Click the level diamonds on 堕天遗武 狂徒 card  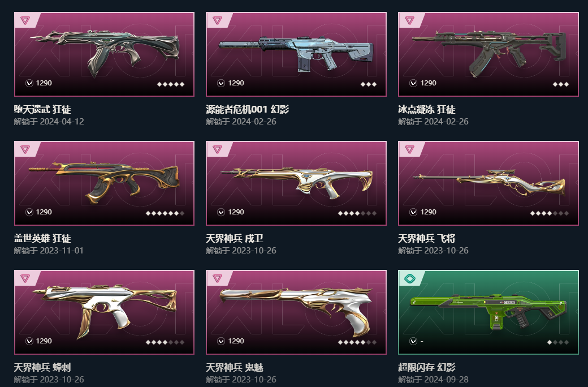point(171,84)
